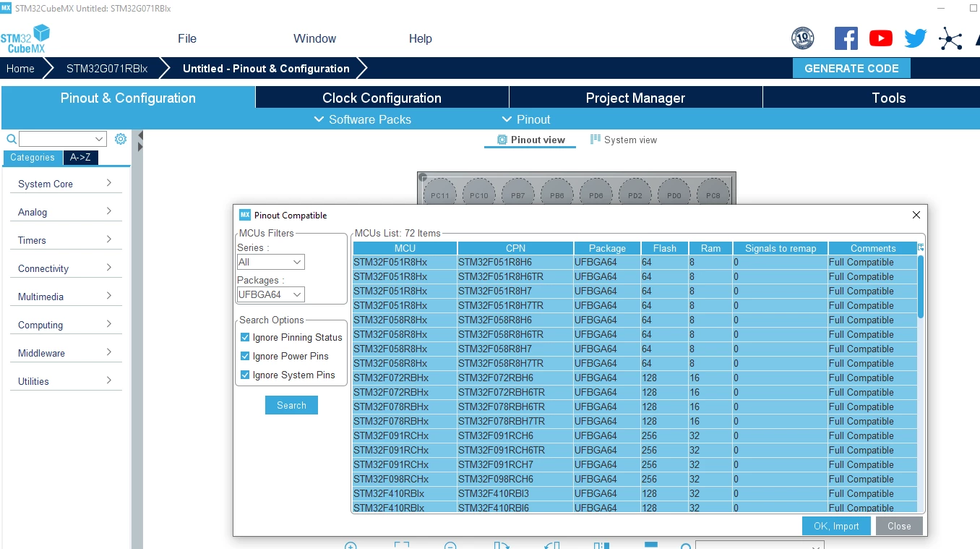
Task: Click the table export icon above scrollbar
Action: (x=921, y=247)
